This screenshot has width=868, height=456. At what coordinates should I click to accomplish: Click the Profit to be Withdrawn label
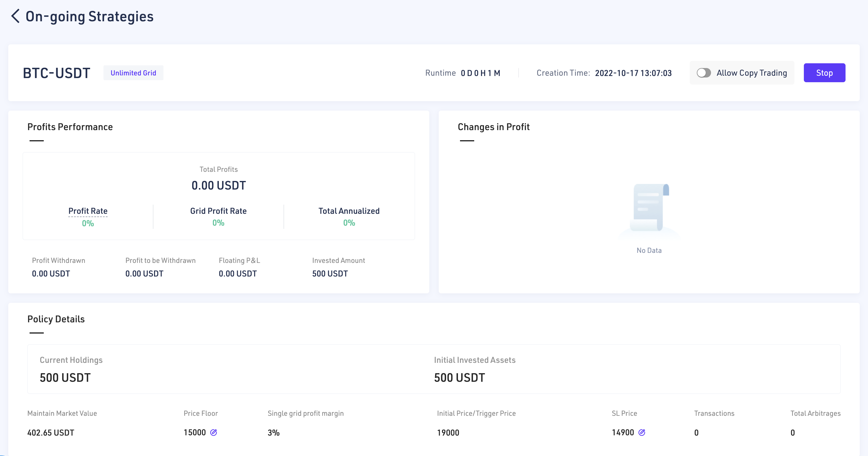(161, 261)
